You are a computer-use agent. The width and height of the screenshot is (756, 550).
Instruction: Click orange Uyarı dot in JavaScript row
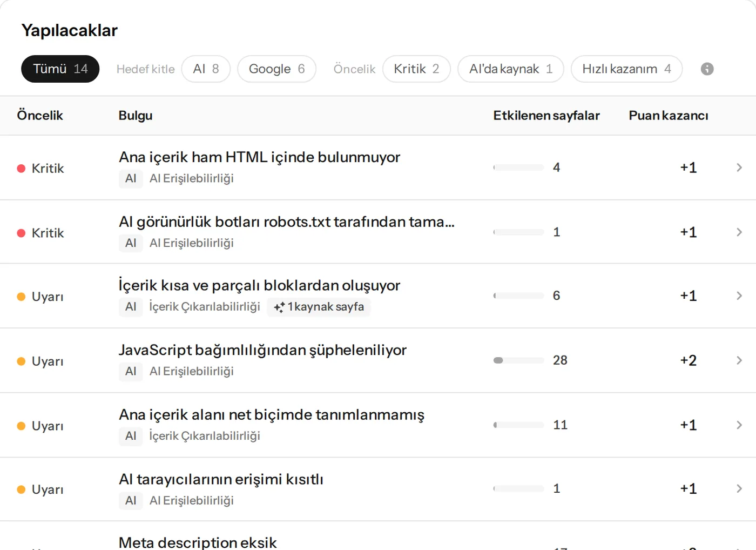pos(22,361)
